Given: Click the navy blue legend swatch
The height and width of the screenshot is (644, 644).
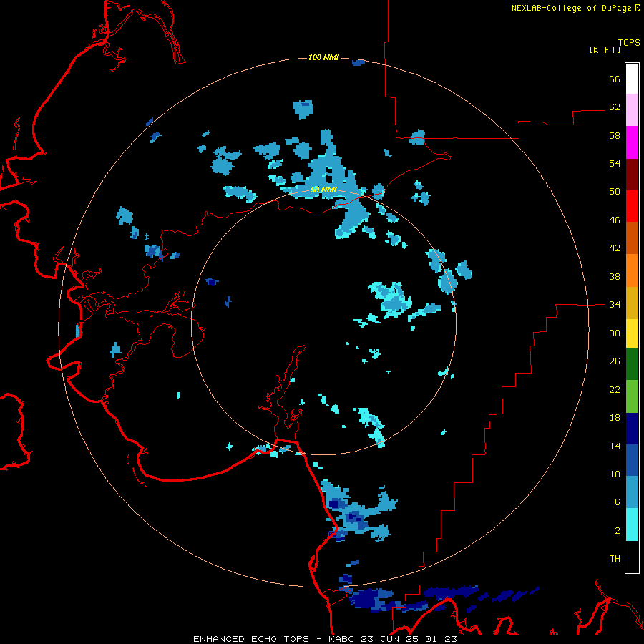Looking at the screenshot, I should pyautogui.click(x=632, y=429).
